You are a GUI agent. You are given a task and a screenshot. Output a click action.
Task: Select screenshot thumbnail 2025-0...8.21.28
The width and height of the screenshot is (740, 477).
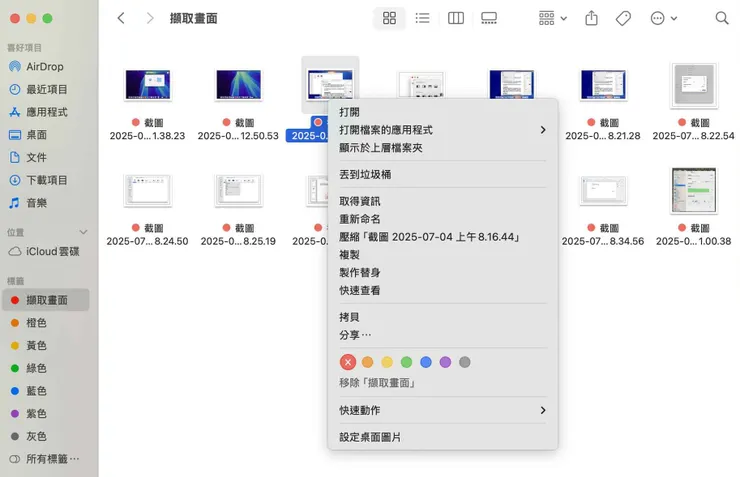(603, 85)
